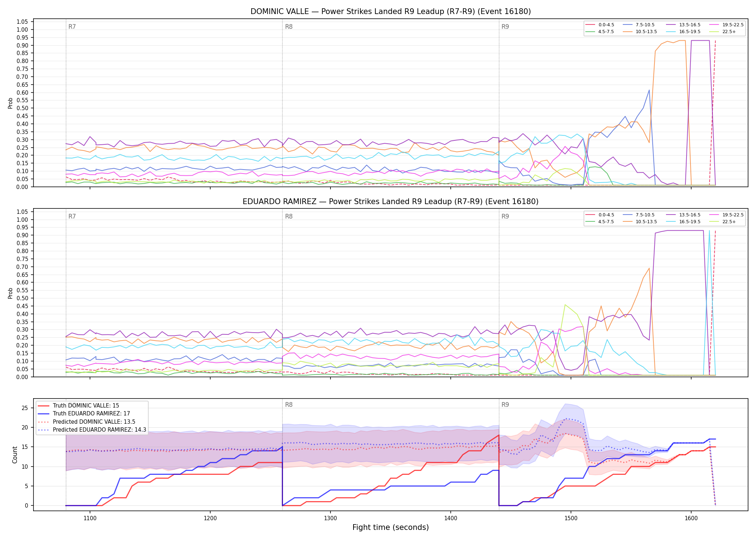Choose '22.5+' legend entry in Dominic Valle chart
The image size is (756, 540).
point(723,32)
